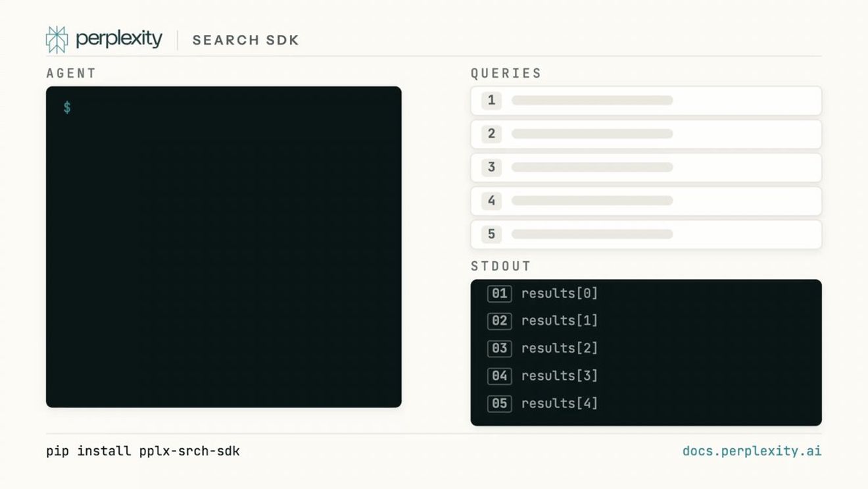Click the pip install pplx-srch-sdk command text
Viewport: 868px width, 489px height.
[x=143, y=451]
